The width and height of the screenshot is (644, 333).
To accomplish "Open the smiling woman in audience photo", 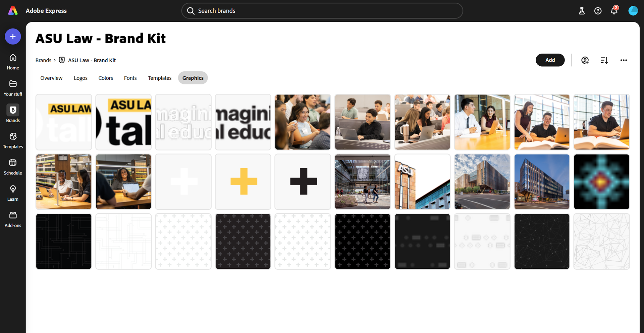I will point(303,122).
